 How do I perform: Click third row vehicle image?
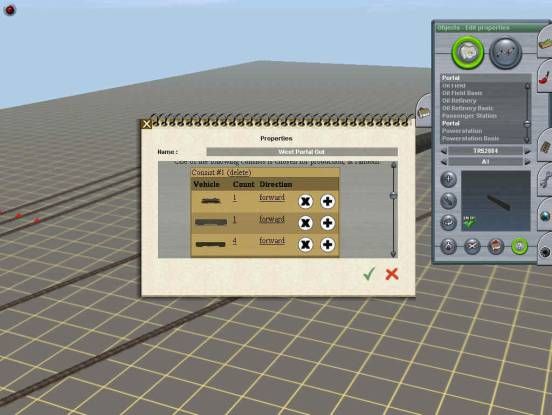[x=211, y=244]
